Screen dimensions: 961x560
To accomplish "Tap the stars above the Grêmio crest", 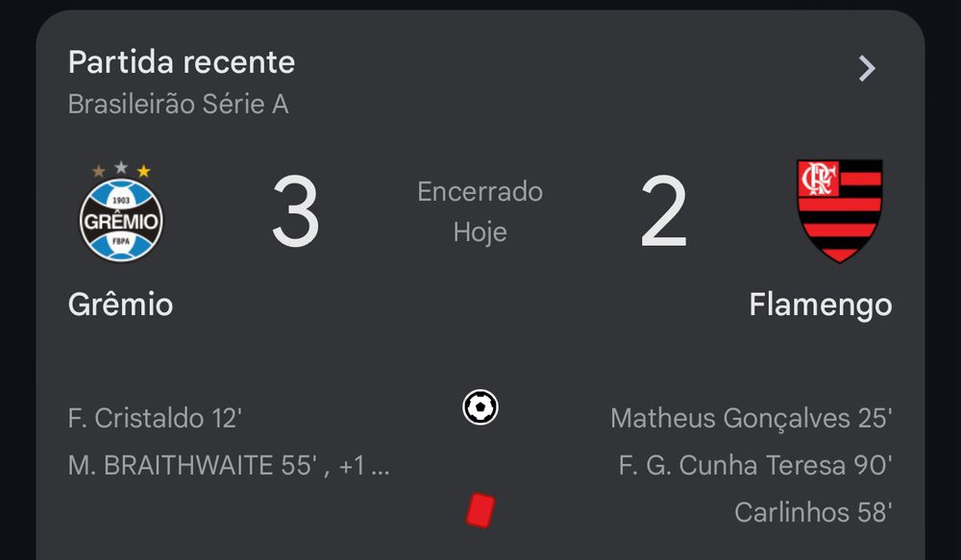I will 121,169.
